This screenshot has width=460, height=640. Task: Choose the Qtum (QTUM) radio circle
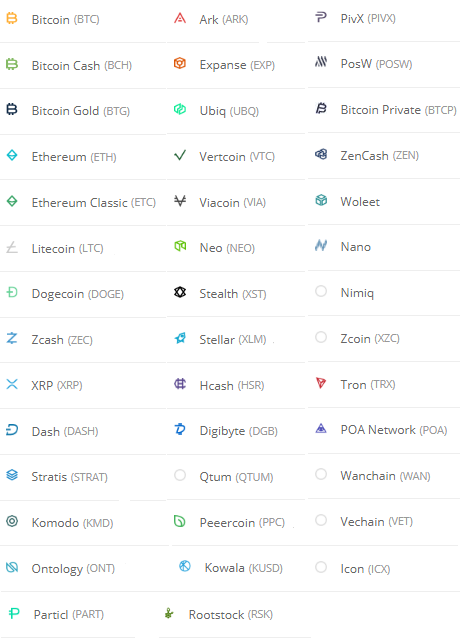pyautogui.click(x=180, y=475)
